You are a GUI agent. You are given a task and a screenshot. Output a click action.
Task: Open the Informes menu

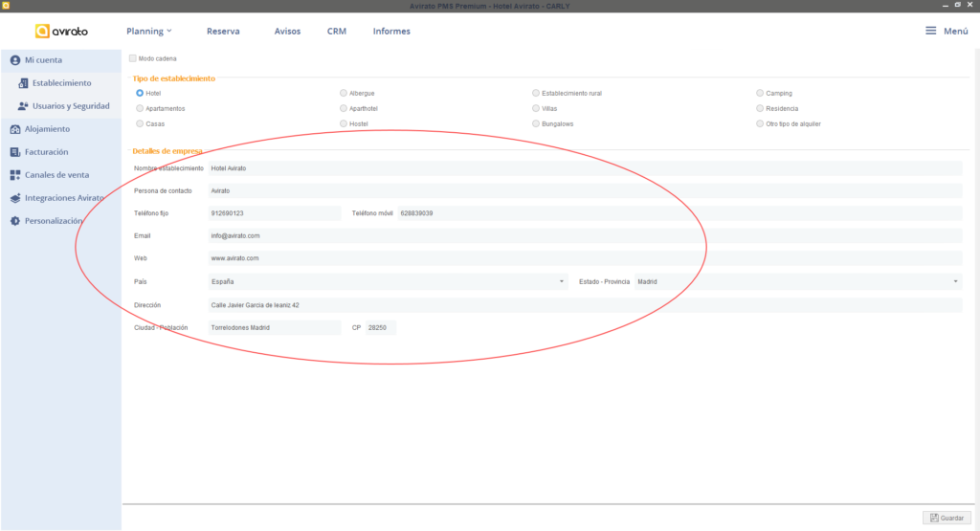coord(391,32)
